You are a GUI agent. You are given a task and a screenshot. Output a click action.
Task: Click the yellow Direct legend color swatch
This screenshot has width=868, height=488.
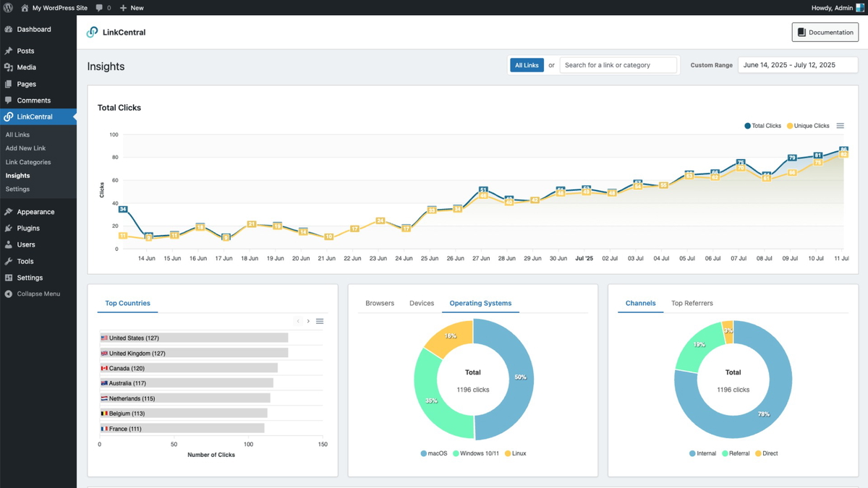click(x=759, y=453)
